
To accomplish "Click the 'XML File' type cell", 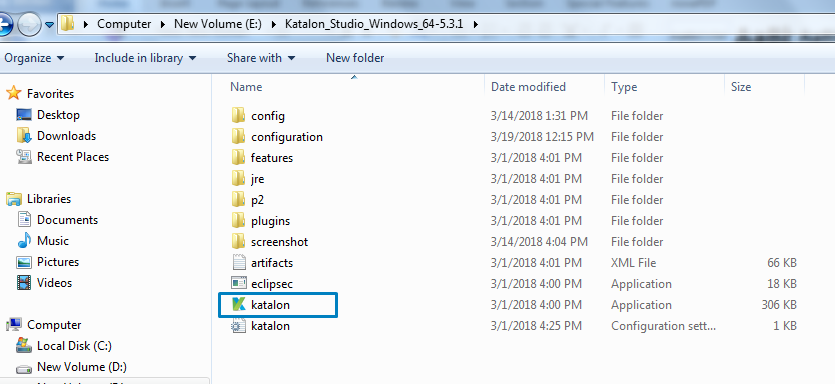I will pyautogui.click(x=634, y=263).
